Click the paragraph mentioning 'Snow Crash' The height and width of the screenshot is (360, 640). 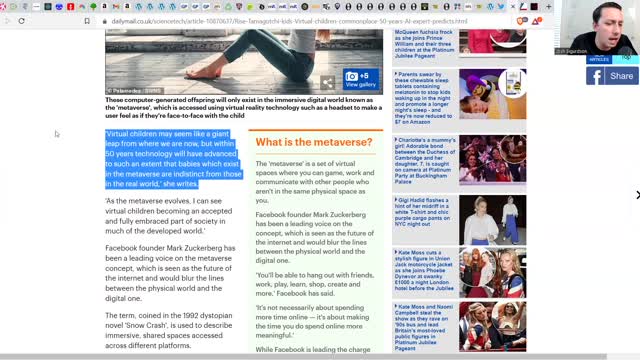point(169,330)
